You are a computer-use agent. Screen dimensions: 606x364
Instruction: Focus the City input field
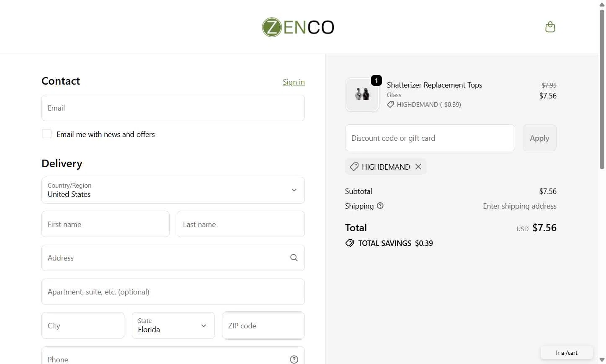click(83, 325)
